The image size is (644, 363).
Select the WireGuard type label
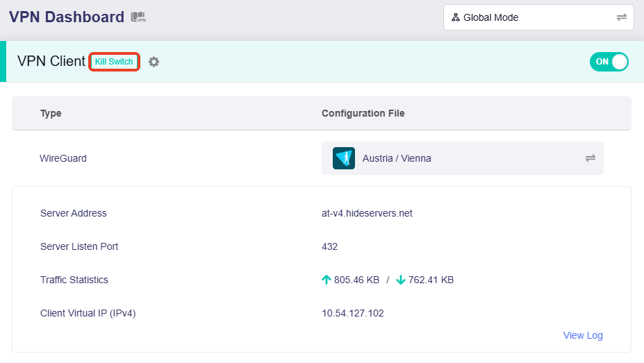point(63,158)
